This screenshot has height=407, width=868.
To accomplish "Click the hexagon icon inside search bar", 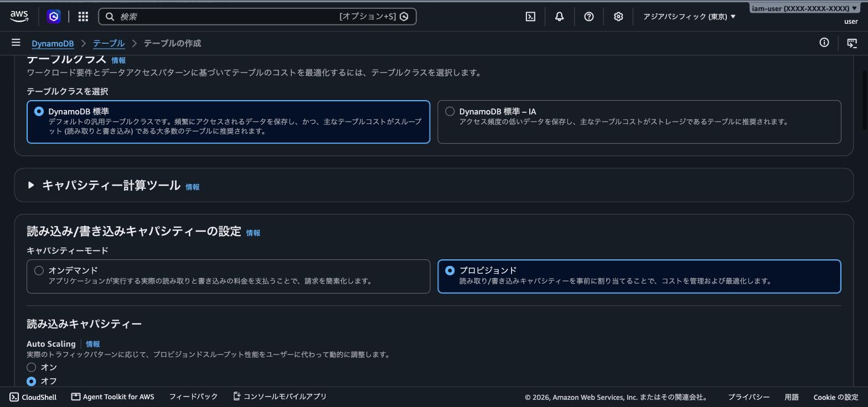I will tap(404, 17).
